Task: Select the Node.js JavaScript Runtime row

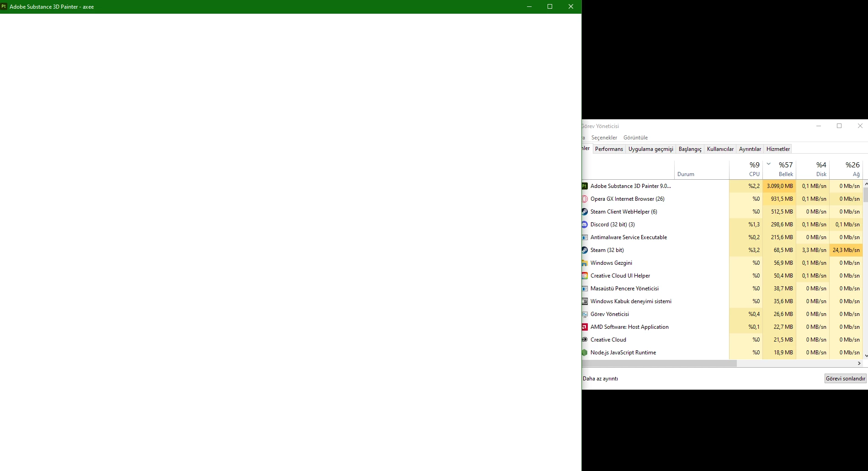Action: 722,353
